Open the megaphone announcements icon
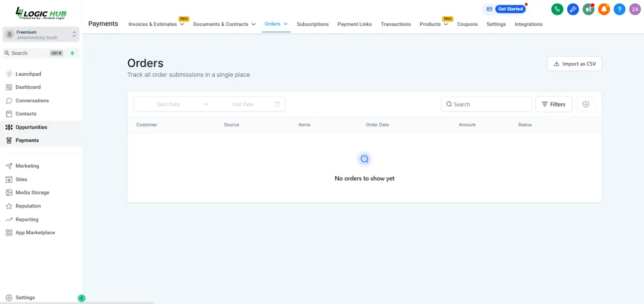The width and height of the screenshot is (644, 304). pos(588,9)
